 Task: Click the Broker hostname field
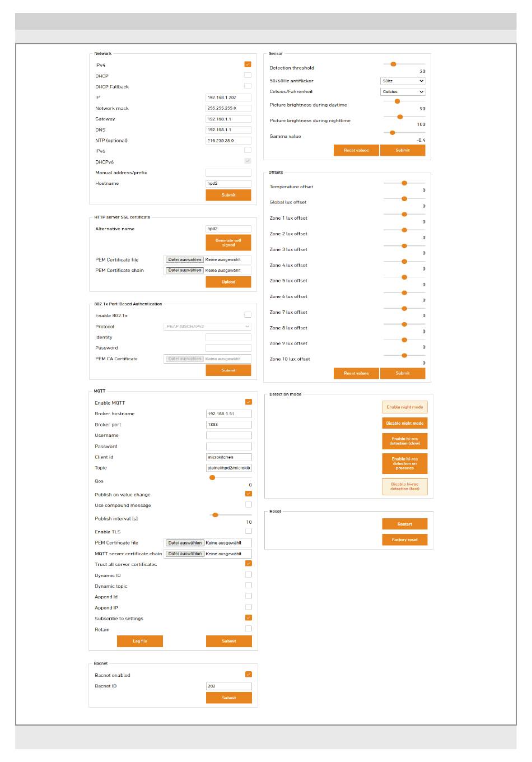(229, 413)
